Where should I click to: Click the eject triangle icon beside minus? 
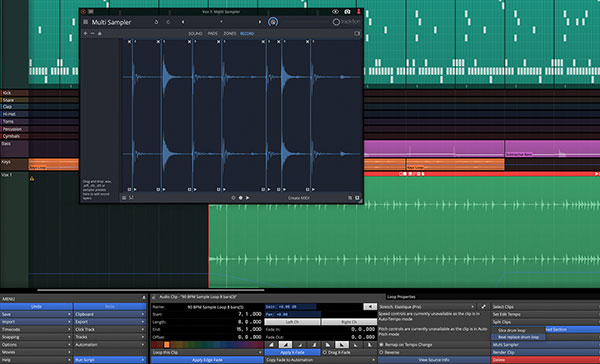click(x=99, y=34)
